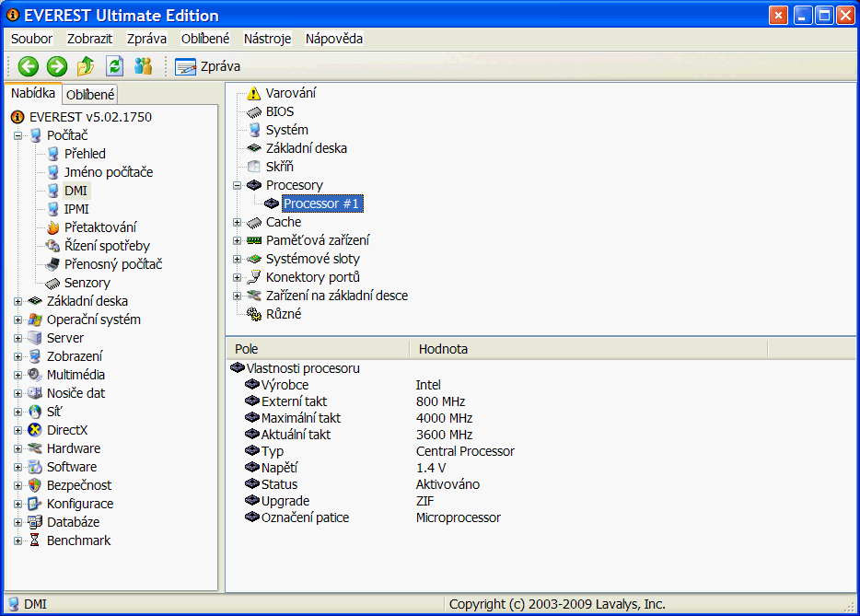Open the Zpráva report toolbar button
Image resolution: width=860 pixels, height=616 pixels.
coord(208,66)
